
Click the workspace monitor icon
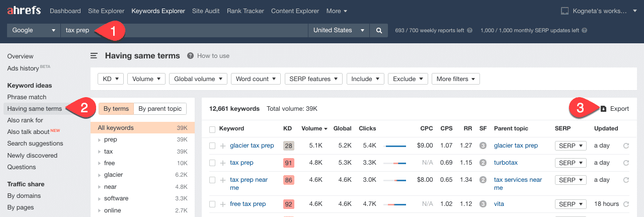coord(565,11)
